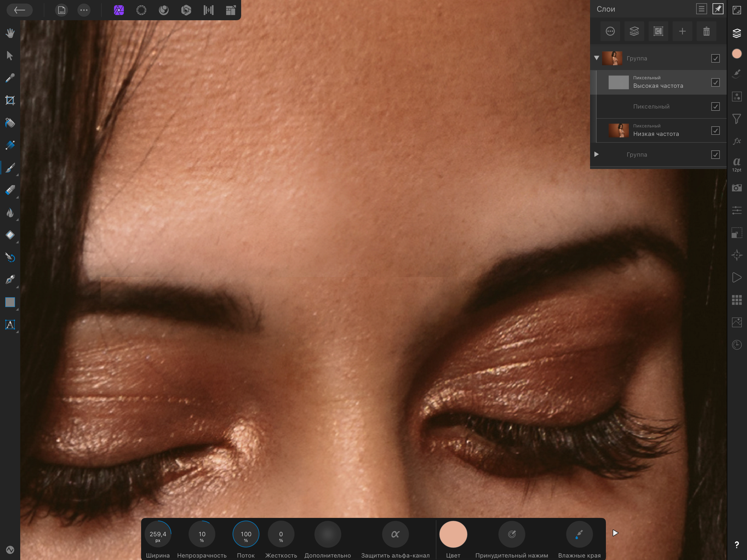Open the Navigator compass studio
747x560 pixels.
pos(737,255)
